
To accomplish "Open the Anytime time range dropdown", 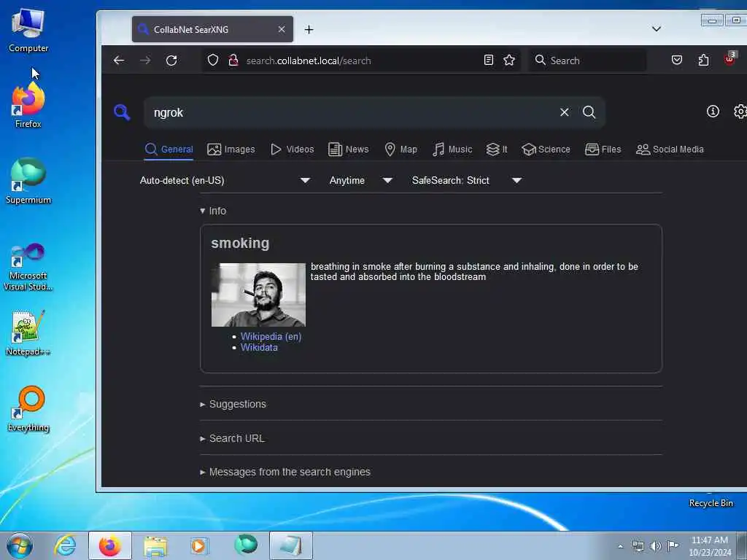I will [x=360, y=181].
